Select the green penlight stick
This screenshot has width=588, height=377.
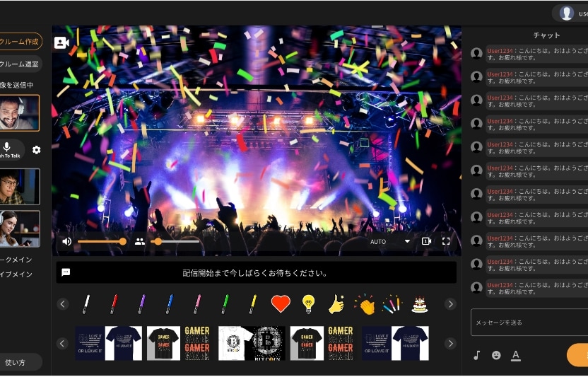(225, 304)
